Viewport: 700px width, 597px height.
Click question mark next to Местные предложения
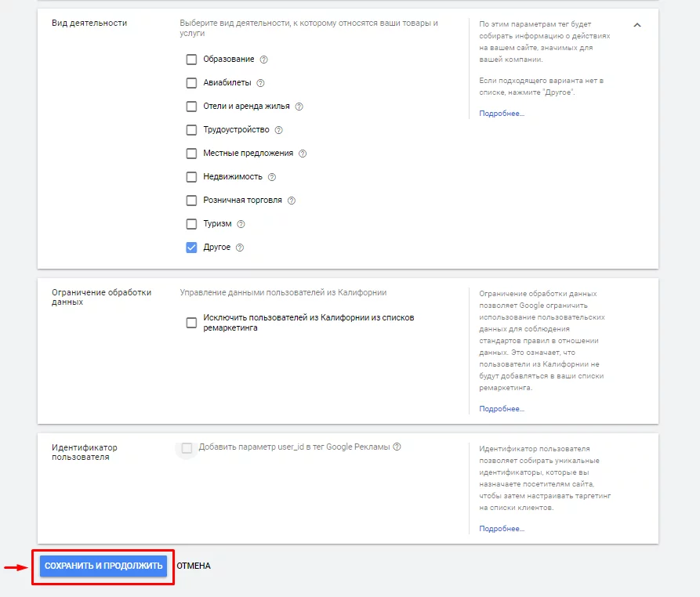pos(303,154)
